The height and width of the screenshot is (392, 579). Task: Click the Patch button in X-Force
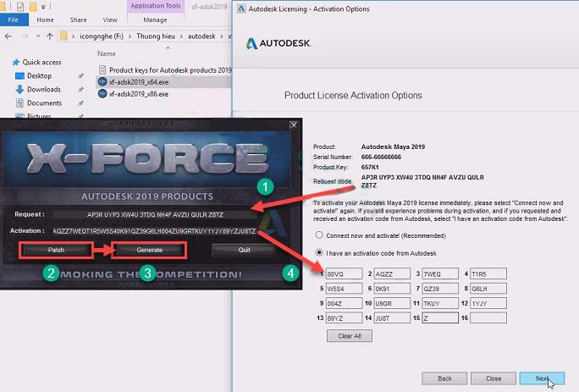point(56,250)
